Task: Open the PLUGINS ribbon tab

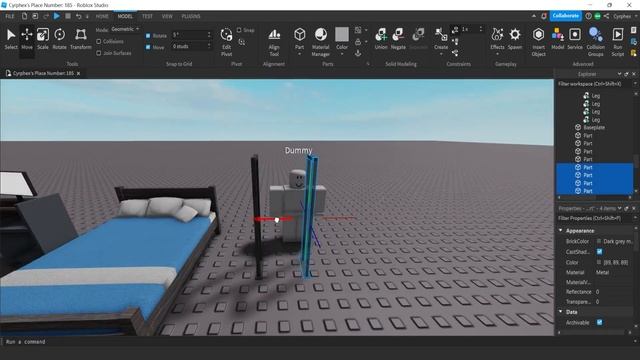Action: (191, 16)
